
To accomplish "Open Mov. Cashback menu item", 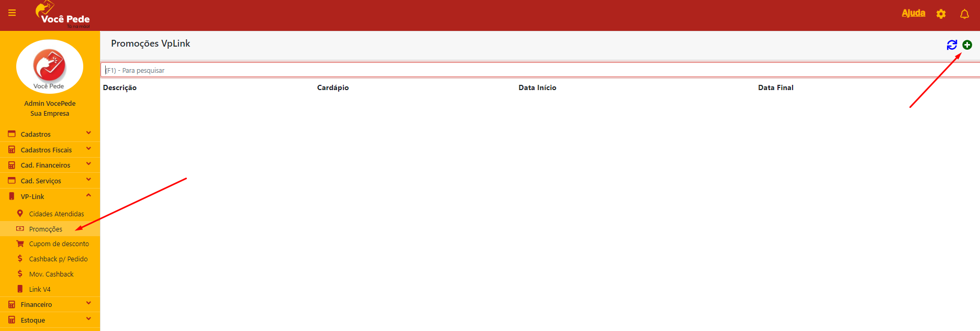I will 51,274.
